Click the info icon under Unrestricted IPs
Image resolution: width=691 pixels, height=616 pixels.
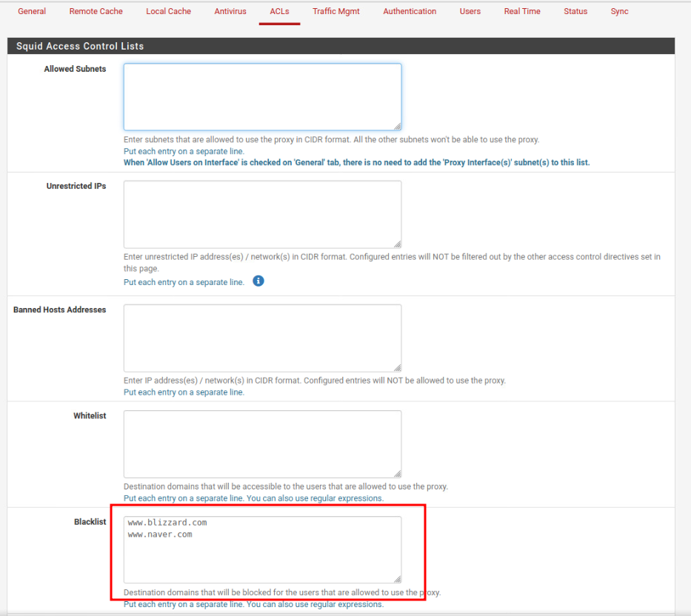(x=258, y=281)
